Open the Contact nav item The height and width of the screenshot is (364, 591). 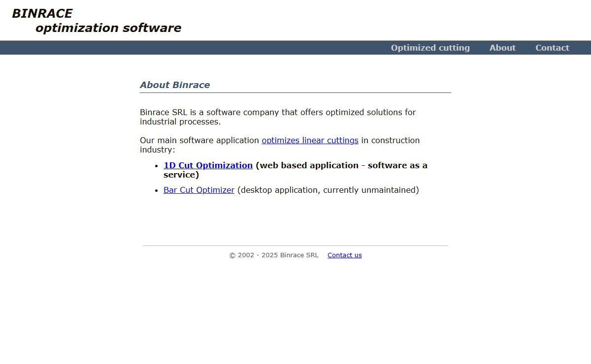tap(552, 48)
